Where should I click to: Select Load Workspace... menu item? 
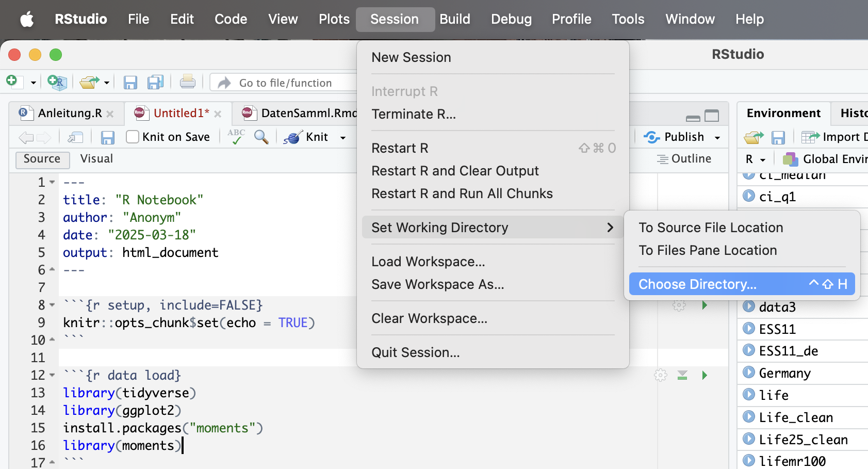493,262
